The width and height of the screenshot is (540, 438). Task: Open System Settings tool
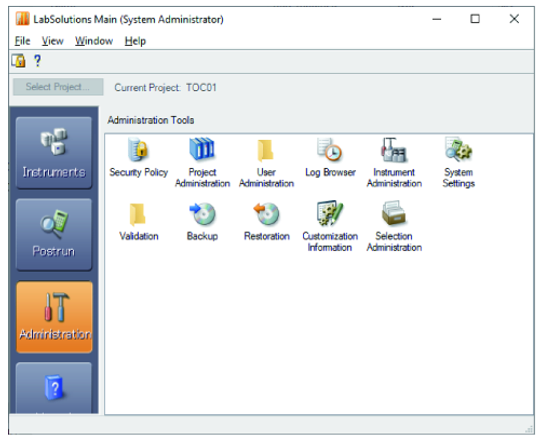(458, 163)
